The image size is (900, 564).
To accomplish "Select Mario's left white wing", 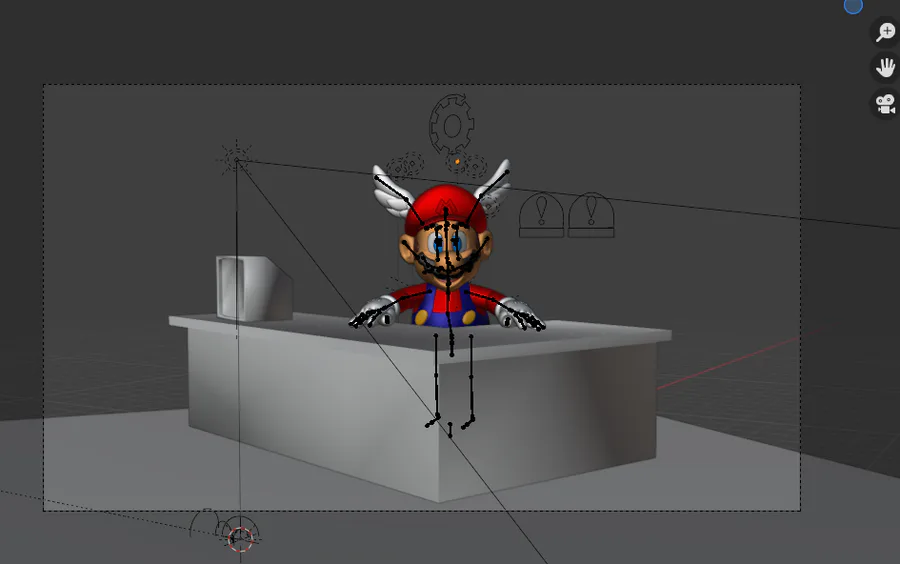I will [x=391, y=192].
